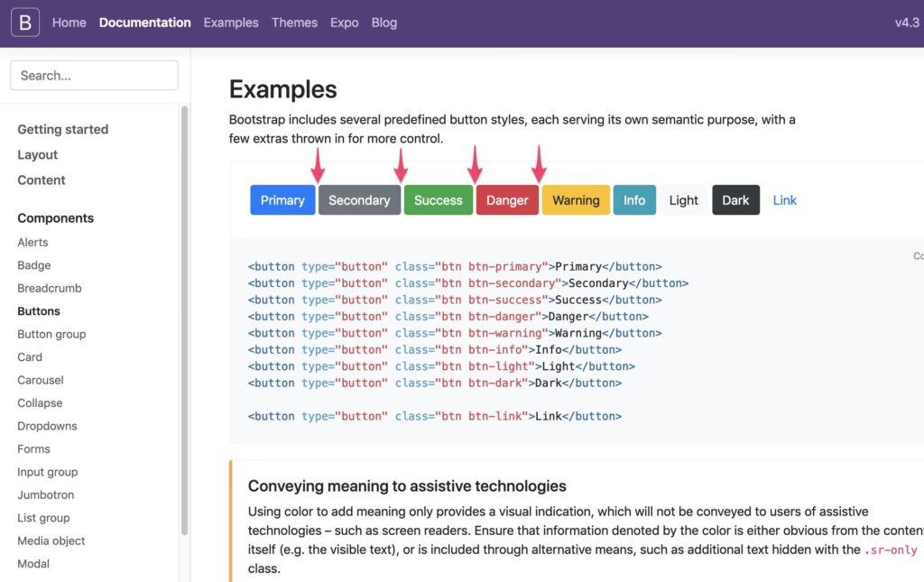The width and height of the screenshot is (924, 582).
Task: Open the v4.3 version dropdown
Action: point(906,23)
